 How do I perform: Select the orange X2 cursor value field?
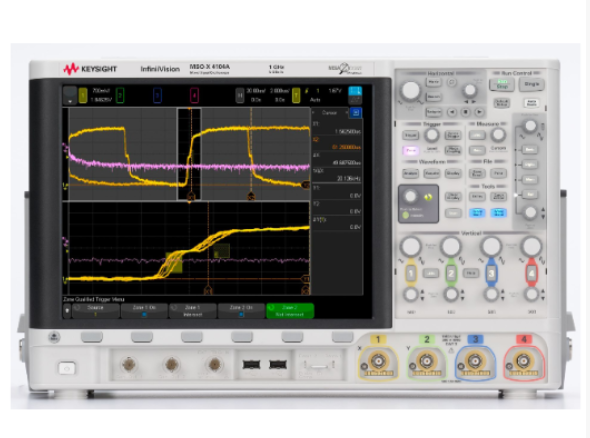point(337,143)
